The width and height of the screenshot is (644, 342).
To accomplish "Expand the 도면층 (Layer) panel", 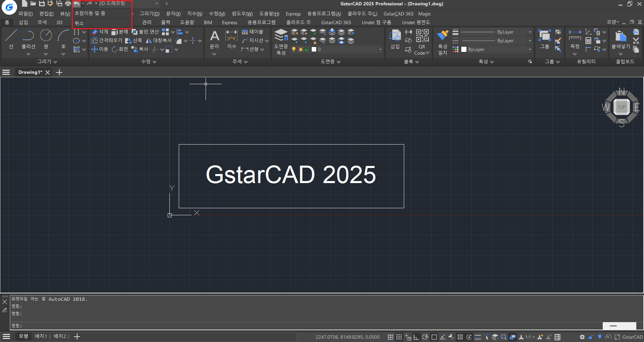I will pos(330,62).
